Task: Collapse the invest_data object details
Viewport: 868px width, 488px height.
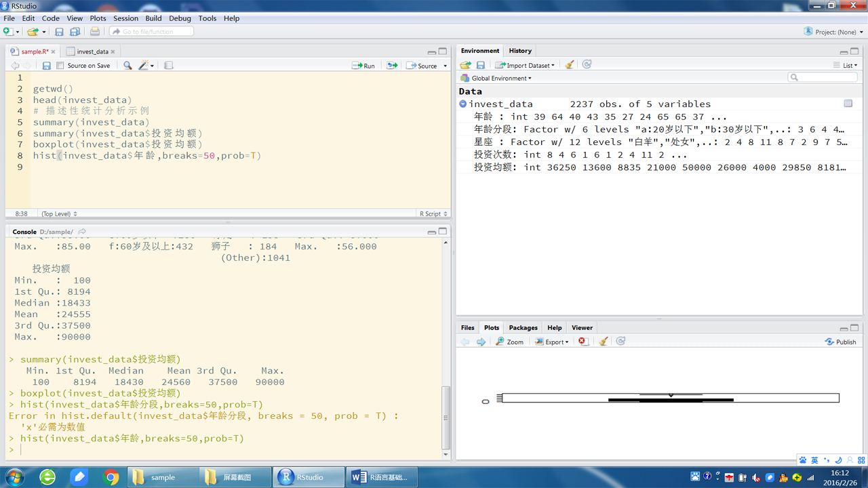Action: point(462,104)
